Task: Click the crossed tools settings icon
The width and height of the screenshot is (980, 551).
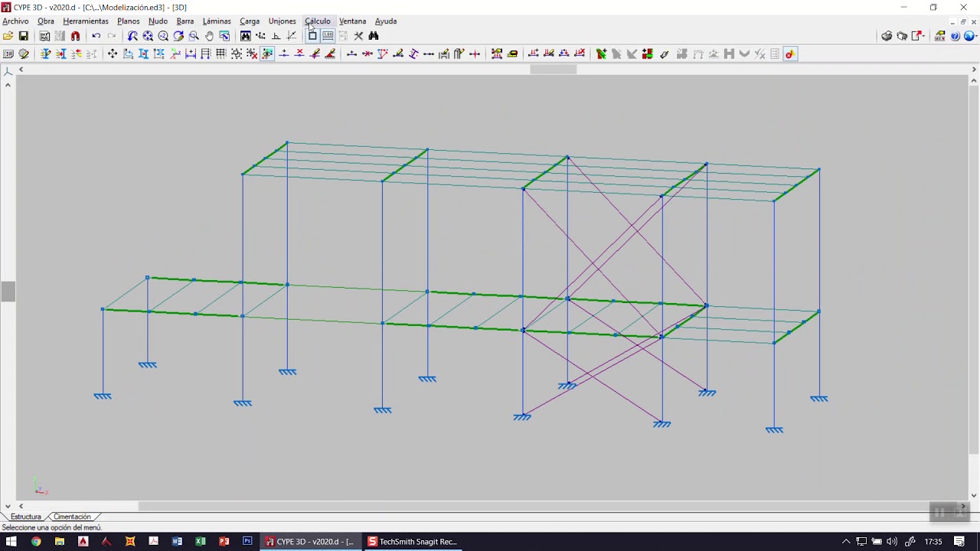Action: point(358,36)
